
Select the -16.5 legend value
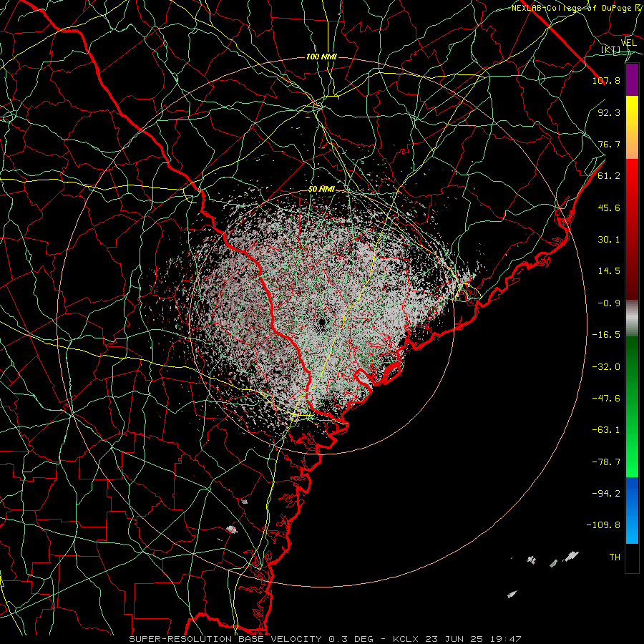tap(606, 335)
